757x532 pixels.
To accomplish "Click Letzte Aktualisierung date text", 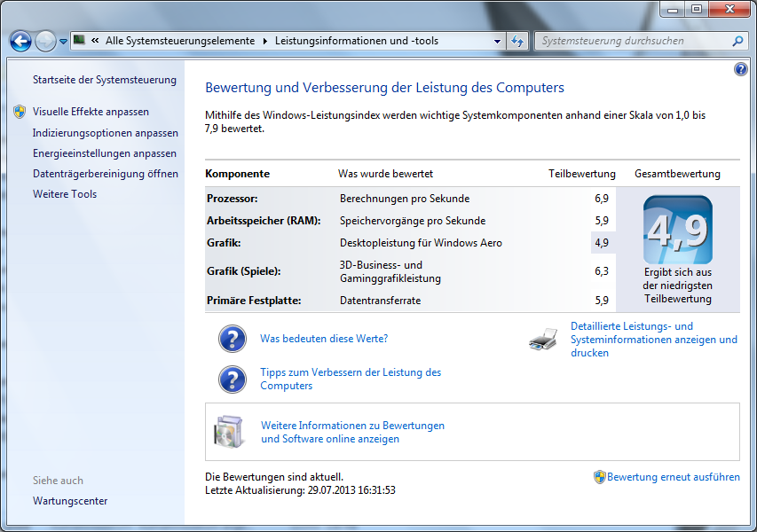I will pos(300,490).
